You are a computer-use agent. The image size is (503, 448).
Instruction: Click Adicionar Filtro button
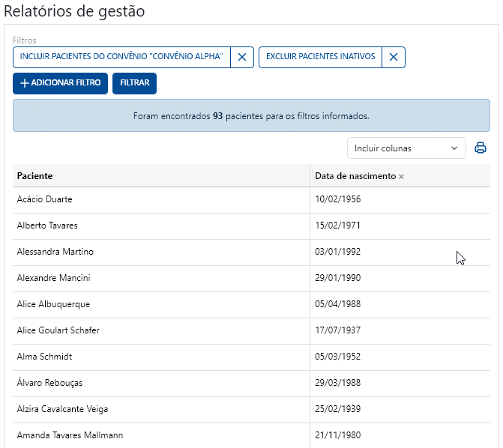[x=60, y=83]
